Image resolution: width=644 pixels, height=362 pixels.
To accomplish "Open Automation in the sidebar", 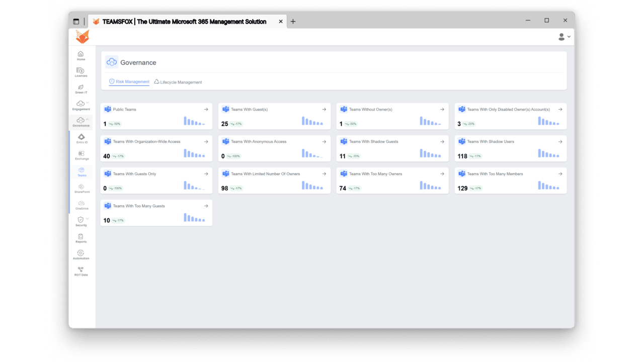I will point(80,255).
